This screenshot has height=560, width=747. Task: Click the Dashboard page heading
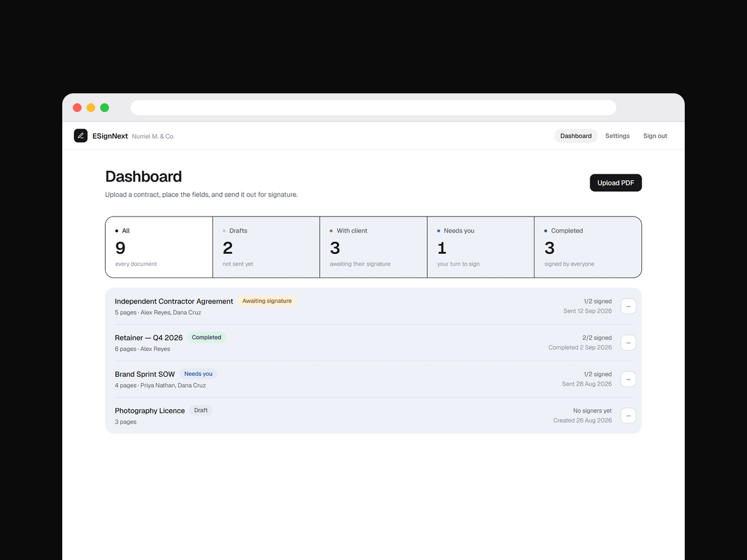[144, 177]
